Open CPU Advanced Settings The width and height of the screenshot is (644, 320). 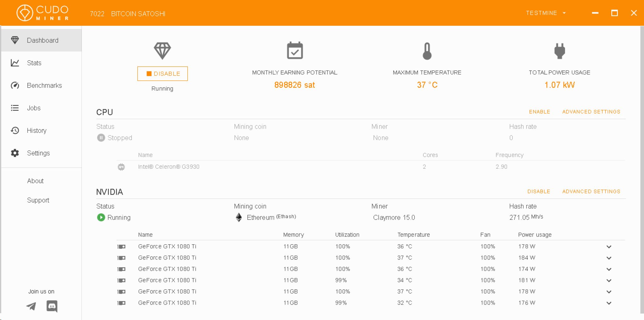point(591,112)
